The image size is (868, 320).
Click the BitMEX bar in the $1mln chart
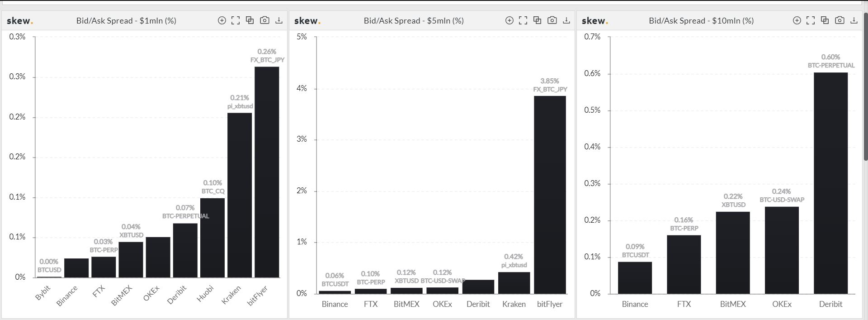point(131,259)
